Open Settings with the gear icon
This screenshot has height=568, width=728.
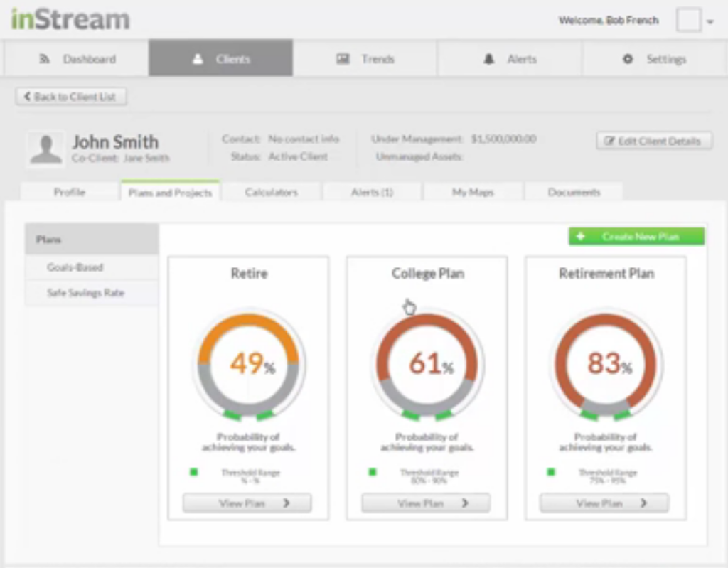tap(628, 59)
